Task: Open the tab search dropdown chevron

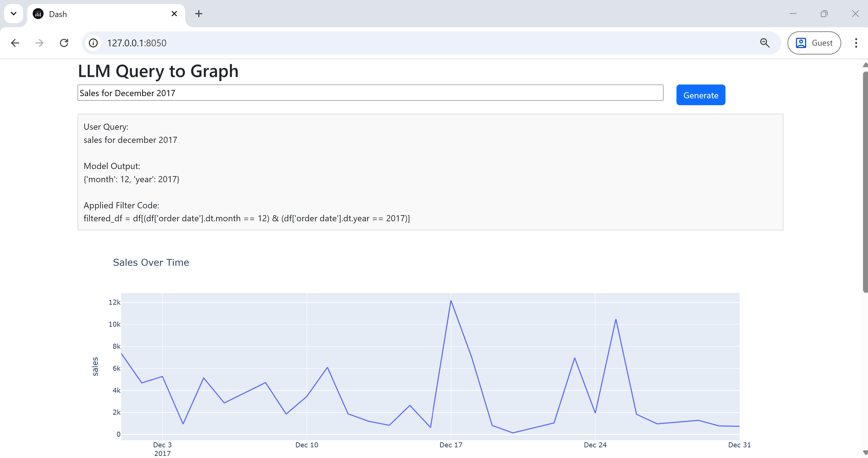Action: pos(13,14)
